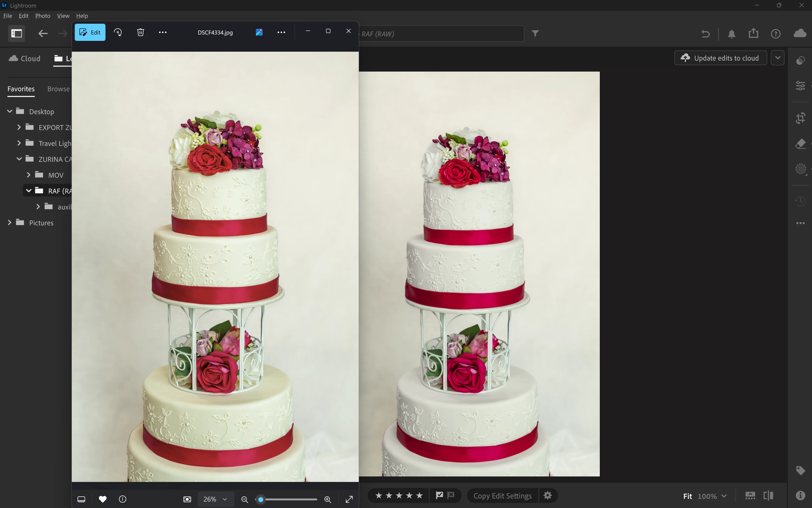
Task: Switch to the Cloud tab
Action: coord(25,58)
